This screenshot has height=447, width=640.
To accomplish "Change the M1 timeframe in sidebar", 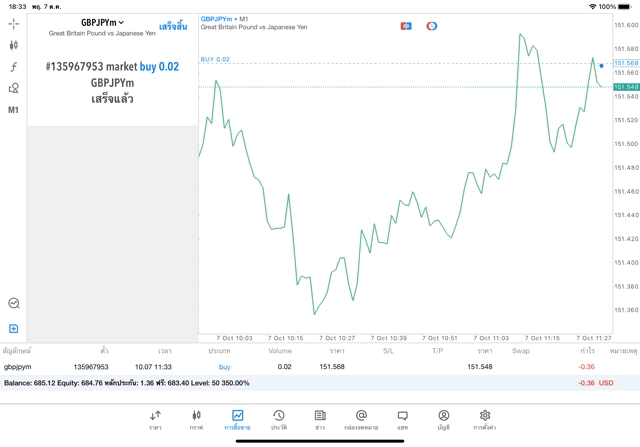I will [13, 110].
